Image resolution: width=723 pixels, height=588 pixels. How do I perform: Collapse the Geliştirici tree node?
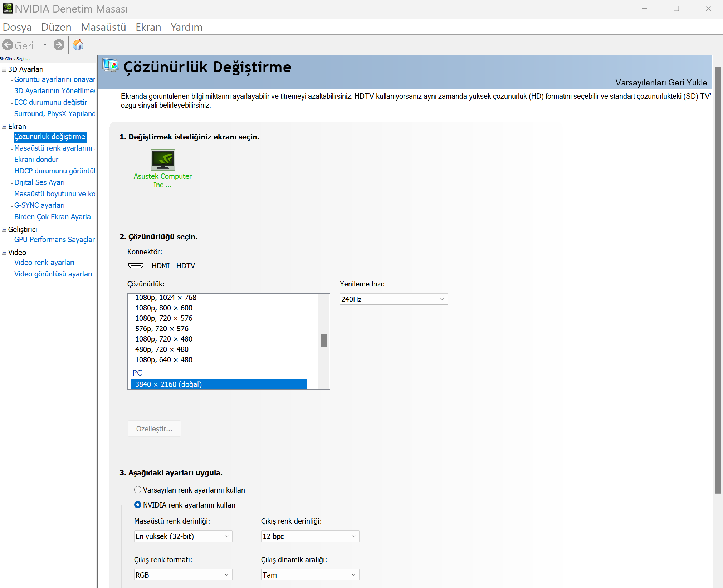pyautogui.click(x=4, y=229)
